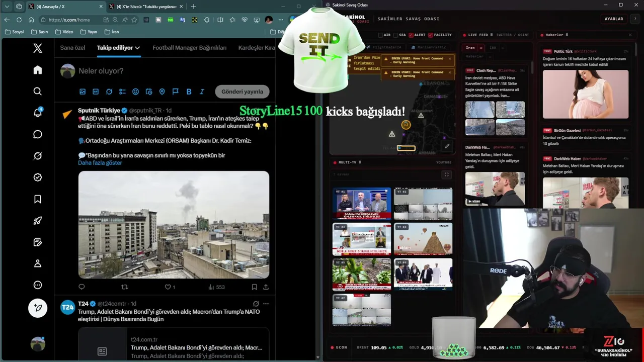Screen dimensions: 644x362
Task: Reply to the Sputnik Türkiye post
Action: pyautogui.click(x=82, y=287)
